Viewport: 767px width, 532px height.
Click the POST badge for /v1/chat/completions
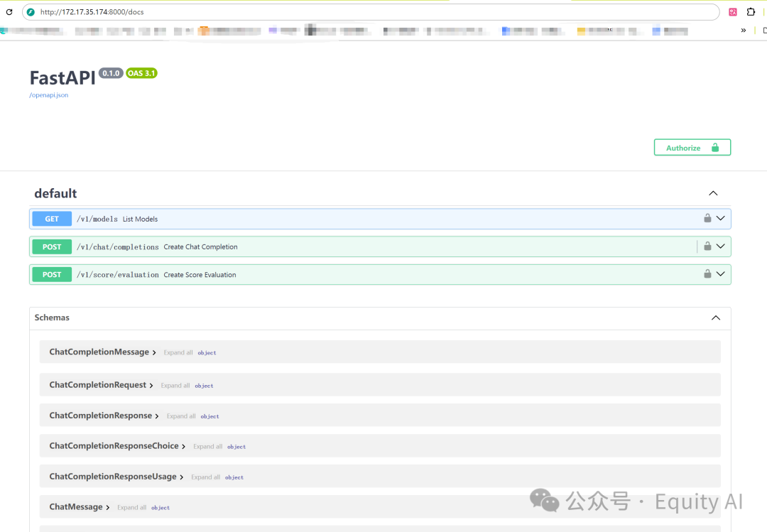pyautogui.click(x=52, y=246)
